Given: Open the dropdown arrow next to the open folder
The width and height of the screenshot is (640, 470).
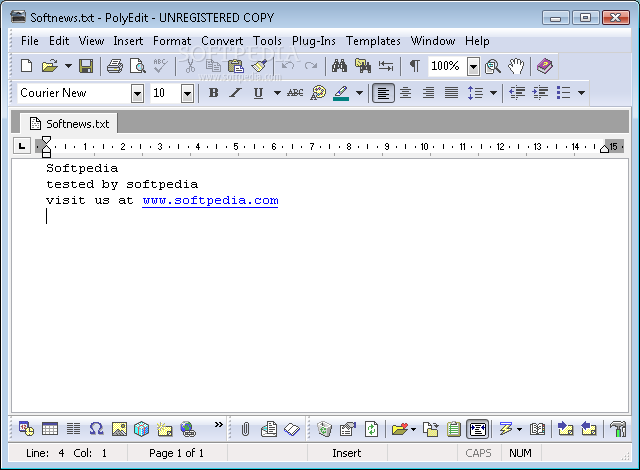Looking at the screenshot, I should click(x=68, y=66).
